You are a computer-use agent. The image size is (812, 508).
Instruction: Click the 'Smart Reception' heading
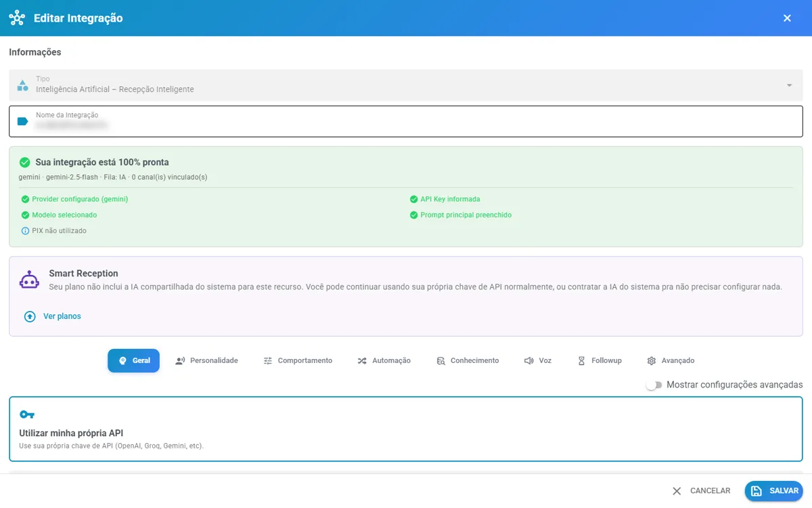[83, 274]
